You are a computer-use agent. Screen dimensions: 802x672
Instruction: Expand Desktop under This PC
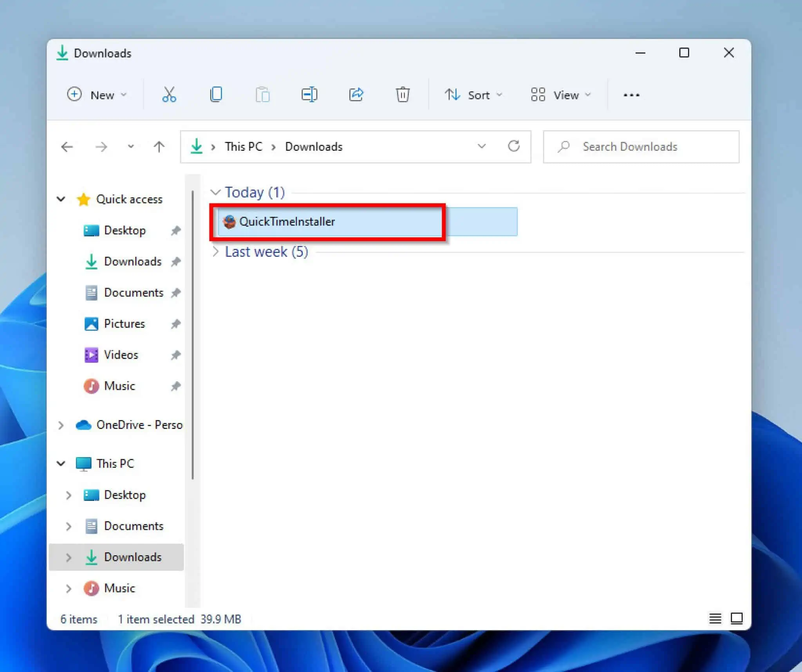point(69,495)
